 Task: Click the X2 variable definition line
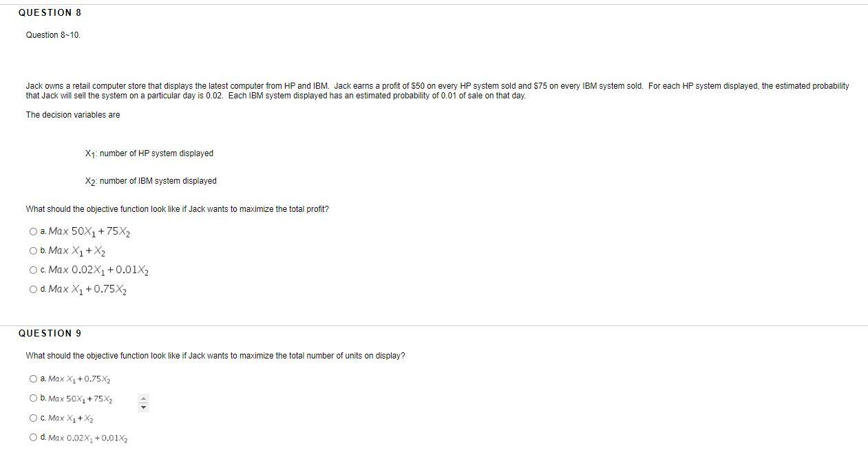(150, 180)
